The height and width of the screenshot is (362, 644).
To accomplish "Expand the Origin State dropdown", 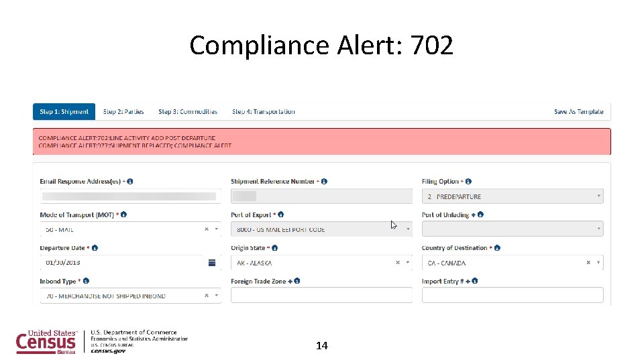I will point(408,263).
